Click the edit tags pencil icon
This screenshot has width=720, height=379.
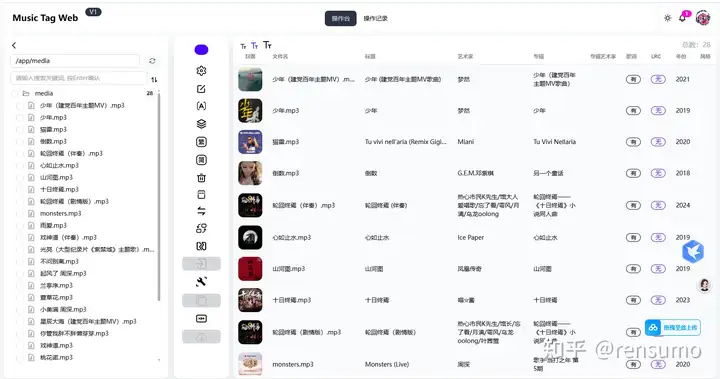coord(201,89)
